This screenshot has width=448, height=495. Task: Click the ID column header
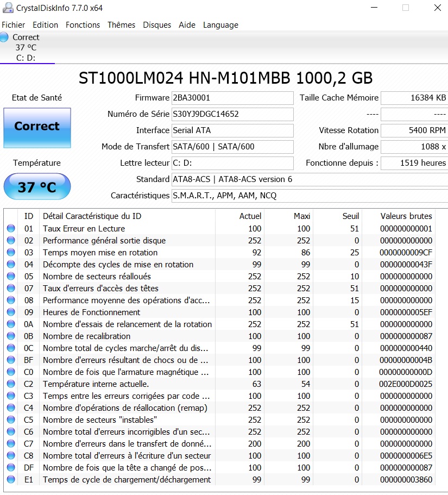click(29, 216)
